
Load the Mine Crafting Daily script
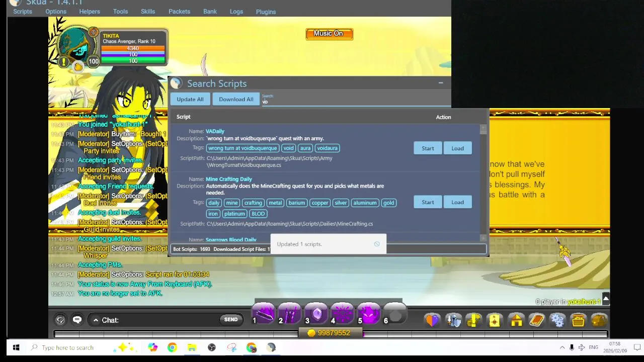(457, 202)
